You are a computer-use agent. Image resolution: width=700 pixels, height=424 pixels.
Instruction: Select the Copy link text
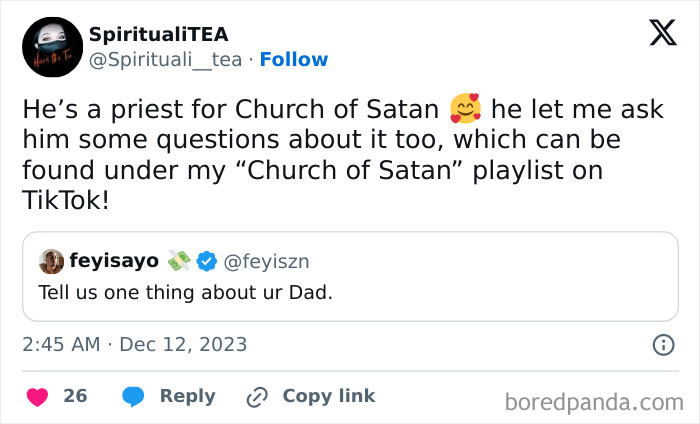(328, 396)
